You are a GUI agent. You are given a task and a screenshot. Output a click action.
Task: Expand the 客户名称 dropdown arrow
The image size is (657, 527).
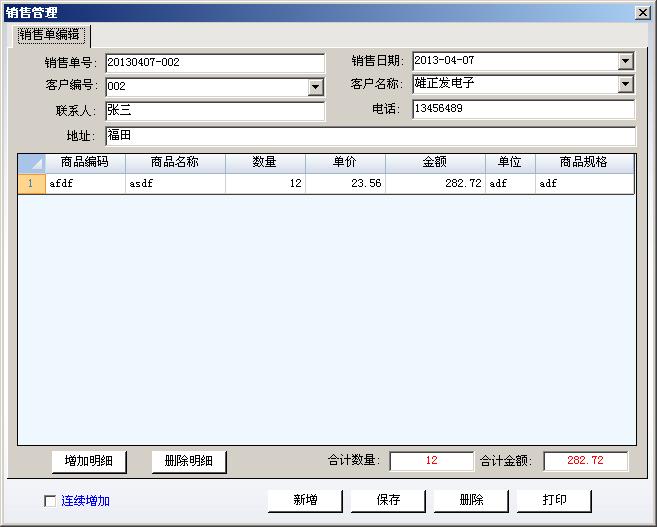pyautogui.click(x=625, y=84)
